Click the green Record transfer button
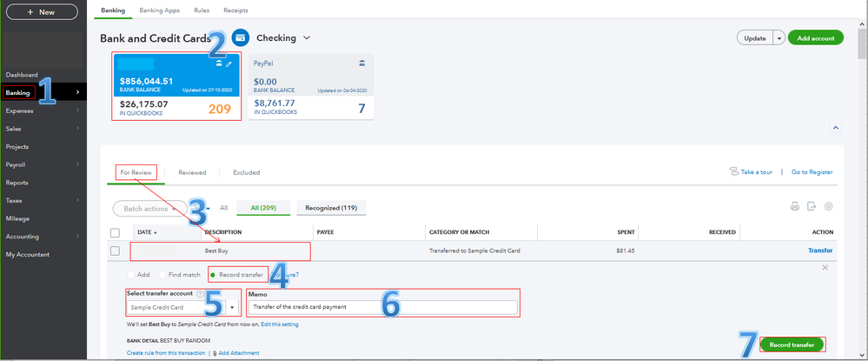 (792, 345)
